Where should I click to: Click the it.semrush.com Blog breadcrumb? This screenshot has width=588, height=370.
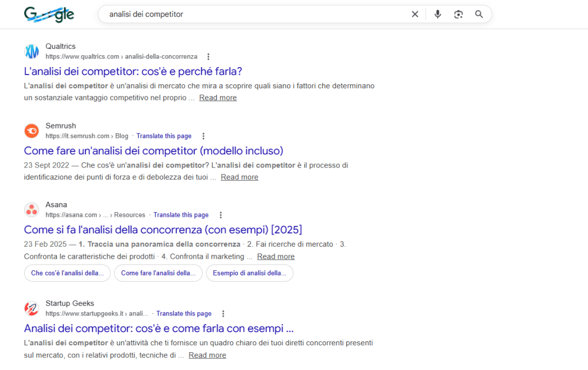[87, 136]
